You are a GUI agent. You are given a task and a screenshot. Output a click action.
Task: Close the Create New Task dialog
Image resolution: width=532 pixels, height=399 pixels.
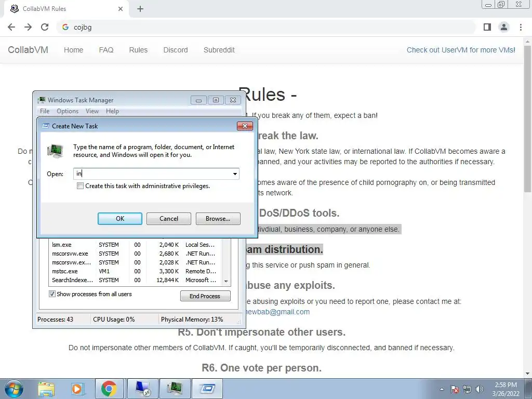pos(245,126)
